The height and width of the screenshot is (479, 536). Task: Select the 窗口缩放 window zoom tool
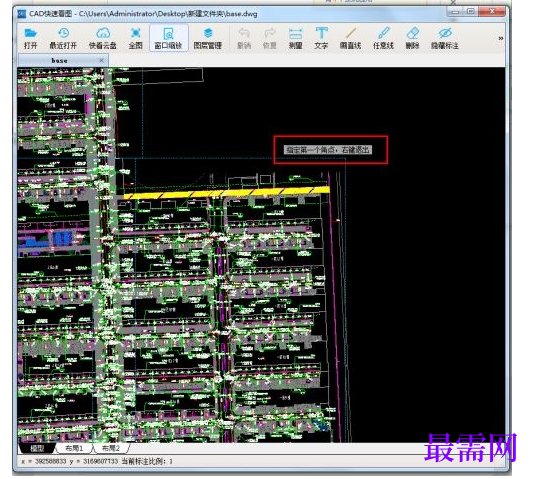[169, 38]
